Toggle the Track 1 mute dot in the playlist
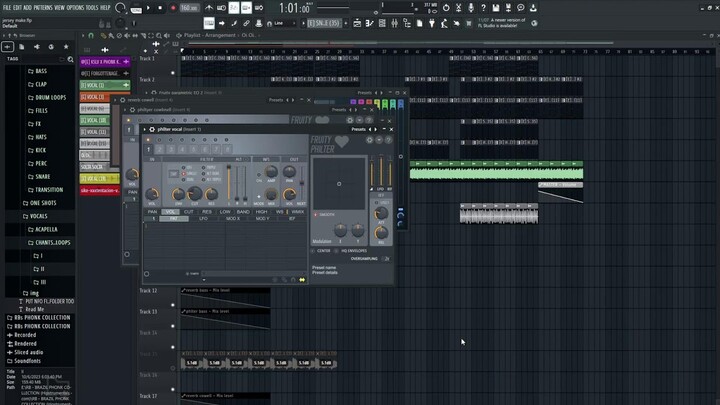The width and height of the screenshot is (720, 405). click(x=173, y=73)
